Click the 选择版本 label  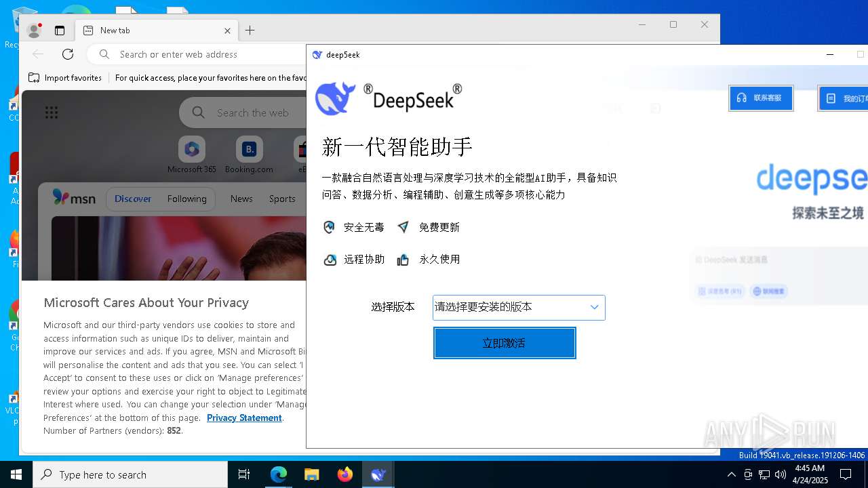tap(393, 307)
